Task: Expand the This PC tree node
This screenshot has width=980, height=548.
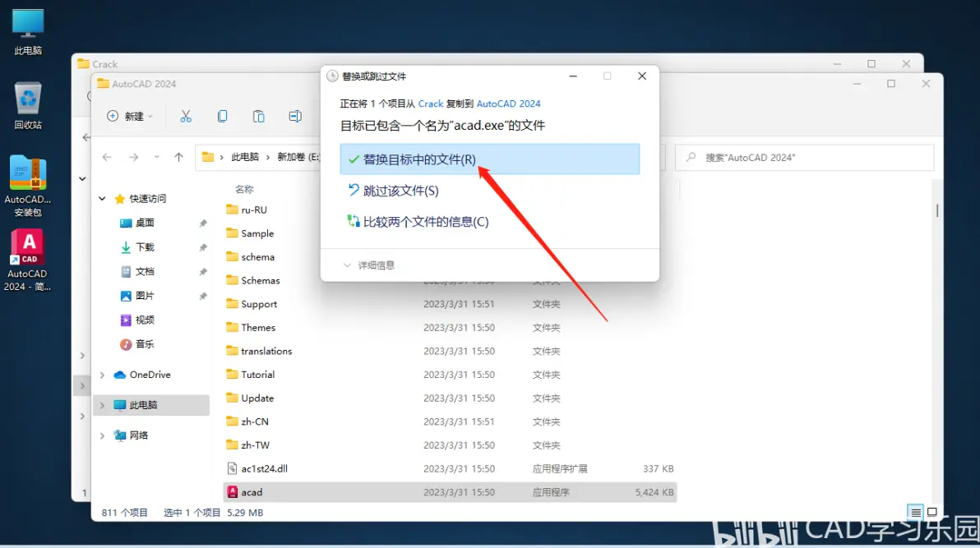Action: 102,405
